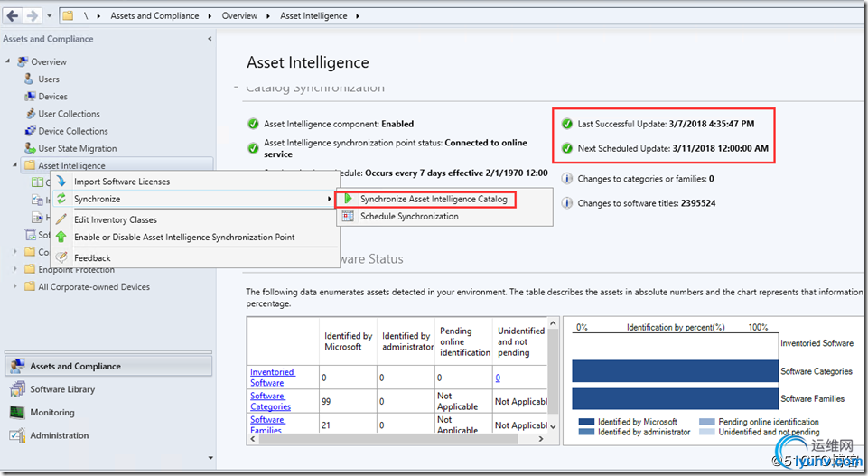Click info icon beside Changes to categories
Image resolution: width=868 pixels, height=476 pixels.
[x=567, y=178]
